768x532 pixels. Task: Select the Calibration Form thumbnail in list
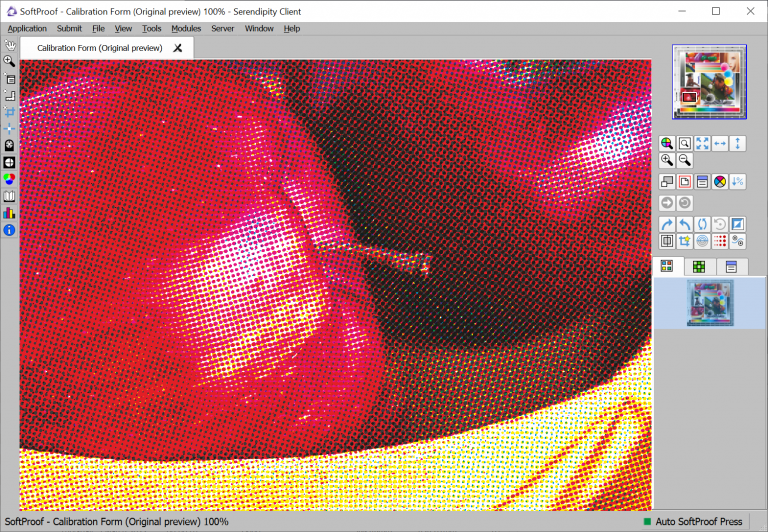click(710, 303)
